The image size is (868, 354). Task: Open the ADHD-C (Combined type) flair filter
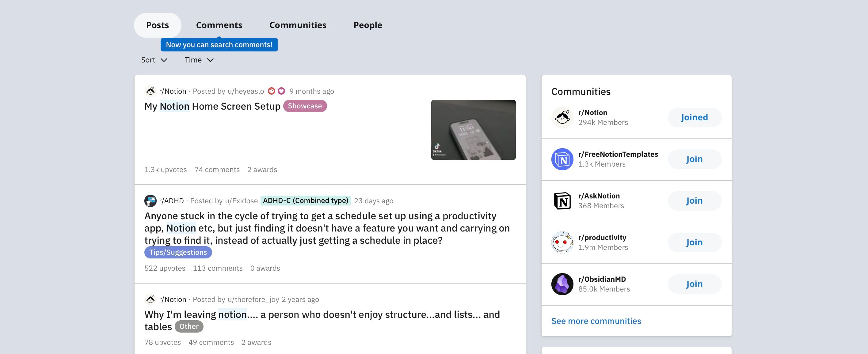pyautogui.click(x=305, y=200)
